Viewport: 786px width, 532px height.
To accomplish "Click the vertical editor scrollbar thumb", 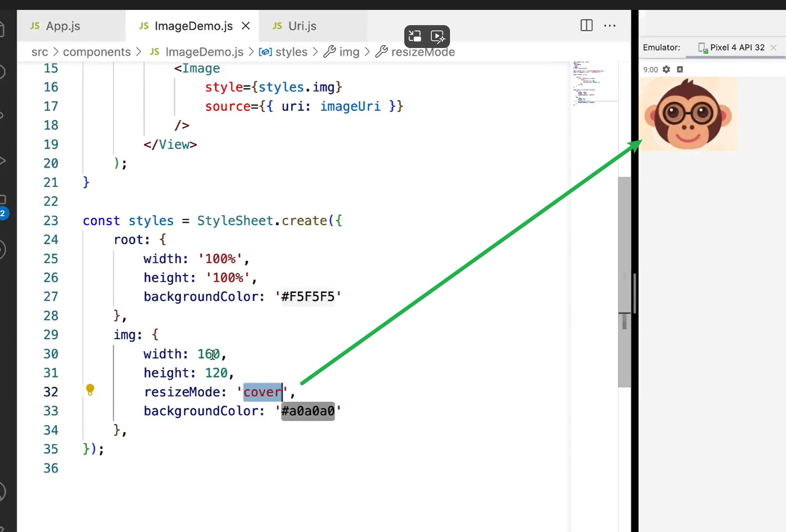I will [624, 282].
